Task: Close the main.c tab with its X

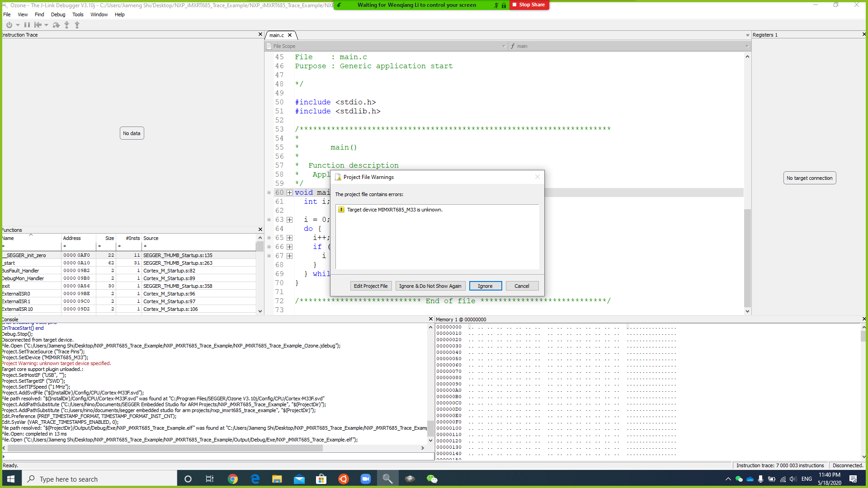Action: 290,35
